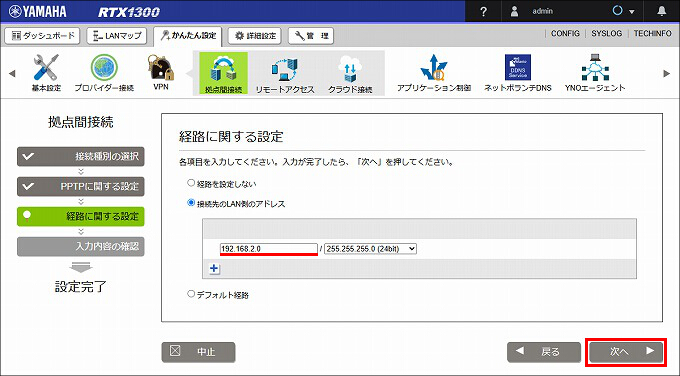Click the 中止 cancel button
This screenshot has width=680, height=376.
tap(199, 352)
